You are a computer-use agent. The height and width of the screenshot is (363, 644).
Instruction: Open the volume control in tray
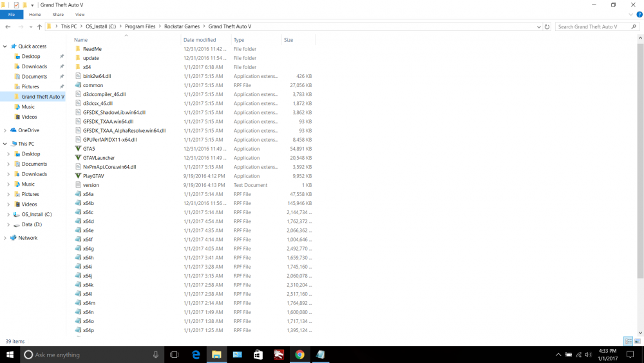point(589,355)
